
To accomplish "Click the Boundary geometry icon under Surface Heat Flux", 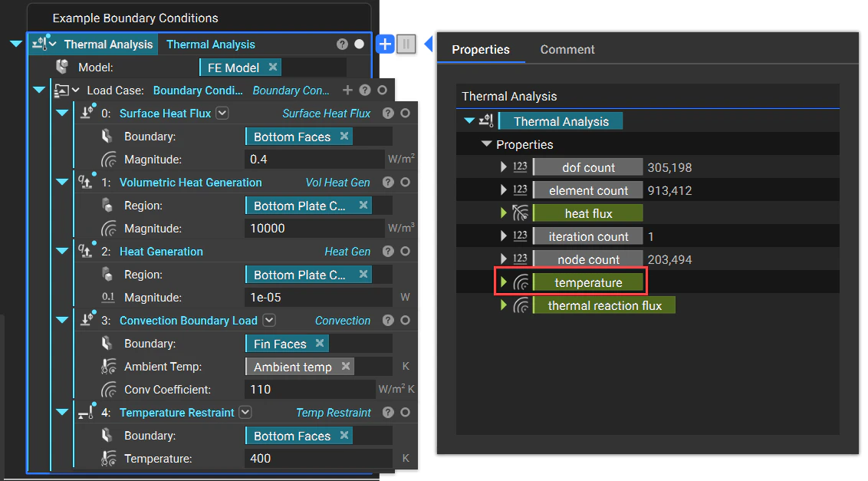I will (107, 136).
